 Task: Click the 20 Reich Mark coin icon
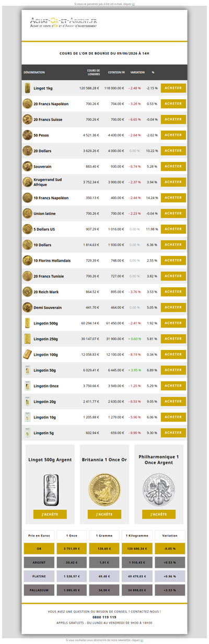point(27,292)
